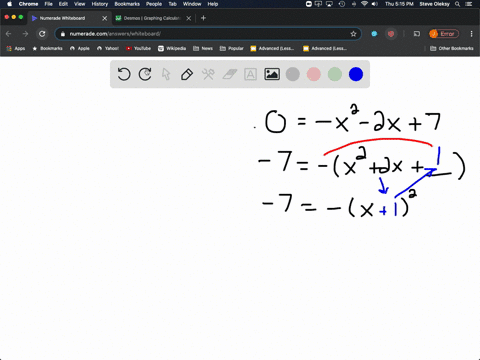Bookmark this page with star icon
This screenshot has width=480, height=360.
353,34
